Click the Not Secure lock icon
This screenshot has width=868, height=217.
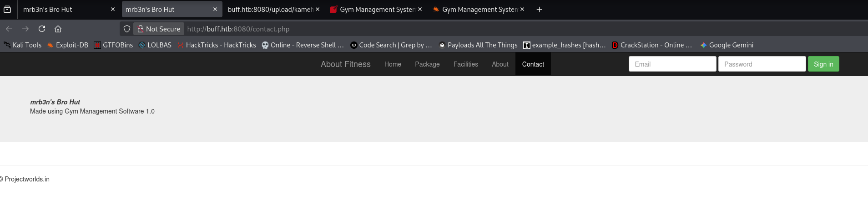pyautogui.click(x=141, y=29)
